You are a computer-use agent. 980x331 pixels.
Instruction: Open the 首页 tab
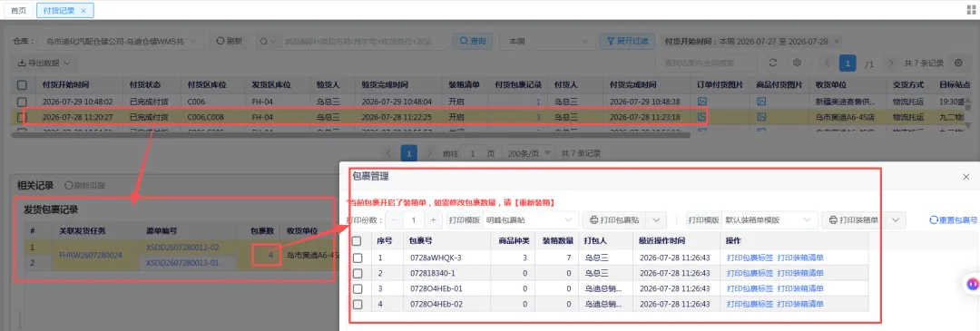[x=19, y=11]
